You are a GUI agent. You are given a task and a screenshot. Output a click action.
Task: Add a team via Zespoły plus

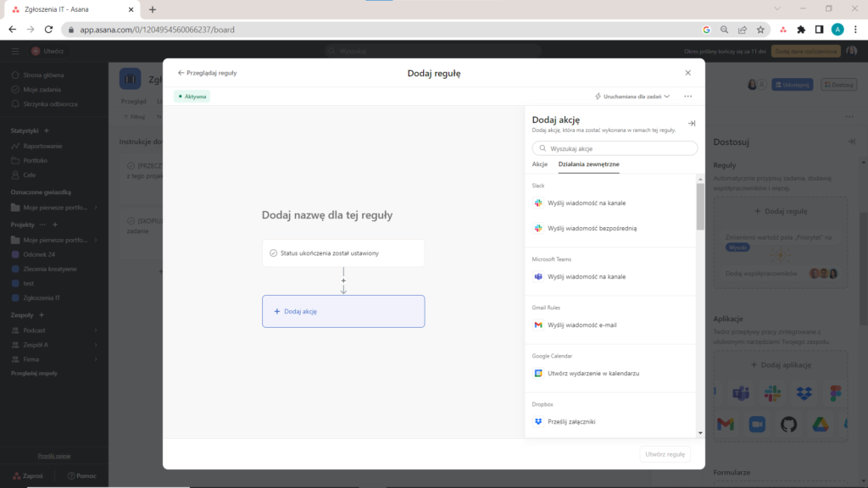pos(42,315)
